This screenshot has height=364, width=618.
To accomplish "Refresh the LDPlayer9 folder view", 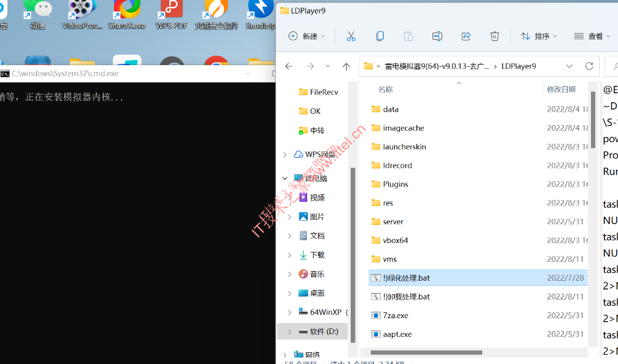I will (589, 66).
